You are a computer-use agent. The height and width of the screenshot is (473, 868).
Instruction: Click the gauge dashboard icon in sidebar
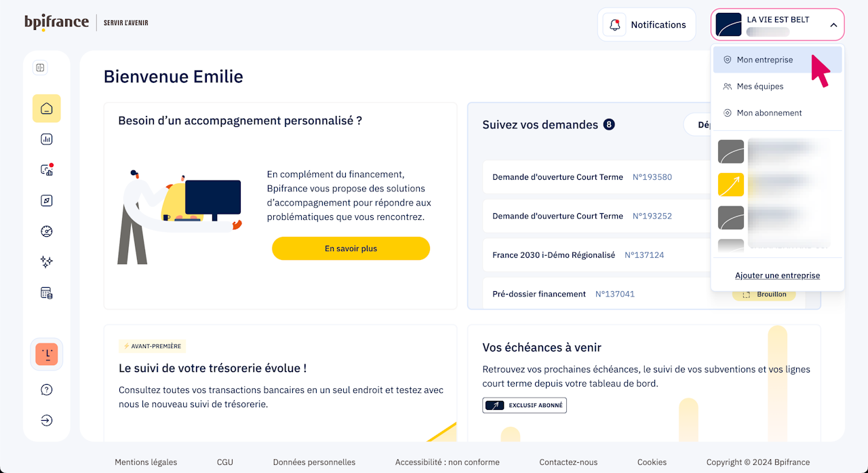pyautogui.click(x=47, y=231)
